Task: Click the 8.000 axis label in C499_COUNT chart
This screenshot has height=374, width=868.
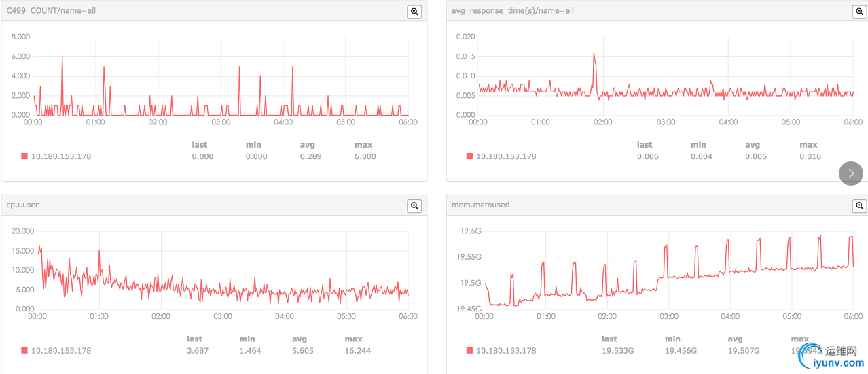Action: tap(21, 37)
